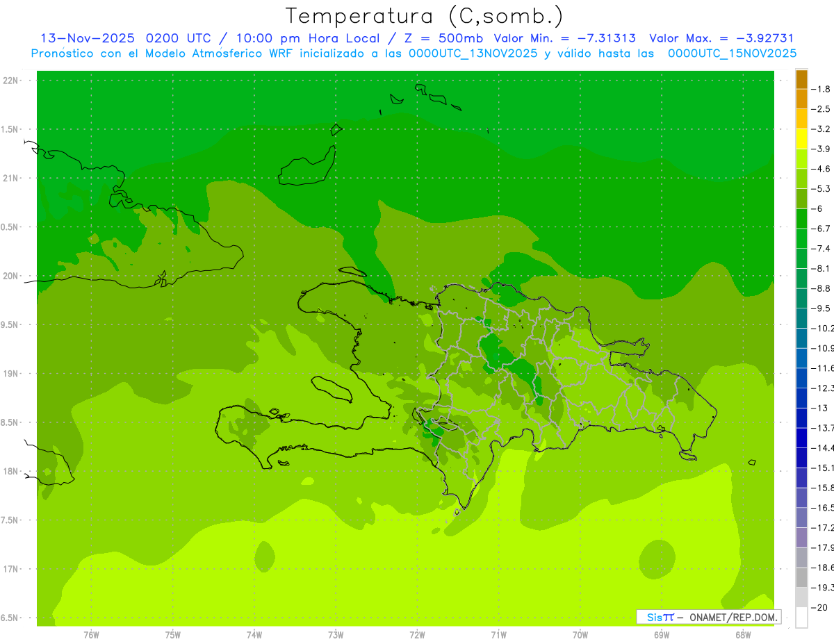Click the 69W longitude label
834x644 pixels.
pos(662,634)
